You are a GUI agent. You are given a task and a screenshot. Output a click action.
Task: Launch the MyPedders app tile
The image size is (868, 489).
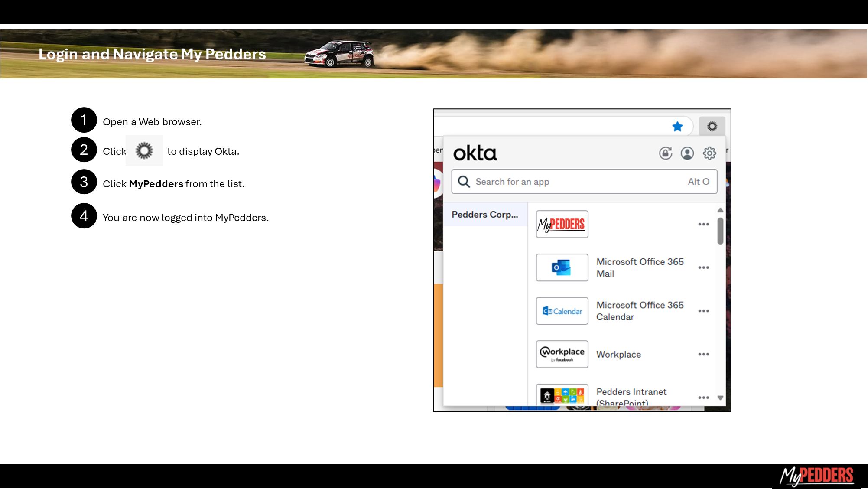coord(562,224)
